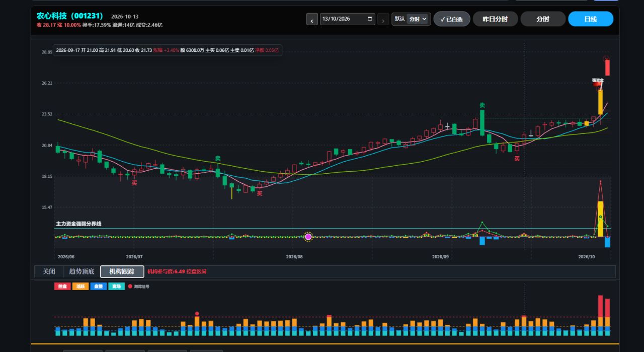Click the red 买 signal below late-July low
The width and height of the screenshot is (644, 352).
(x=260, y=193)
